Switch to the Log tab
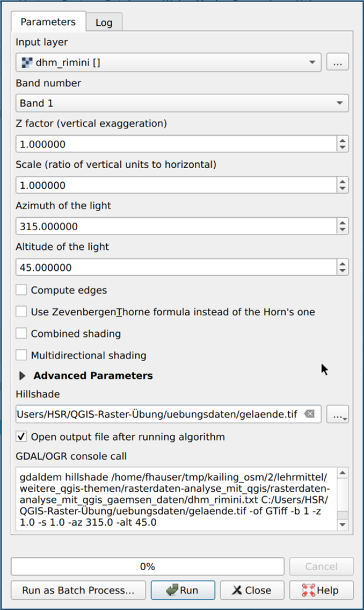 coord(104,23)
